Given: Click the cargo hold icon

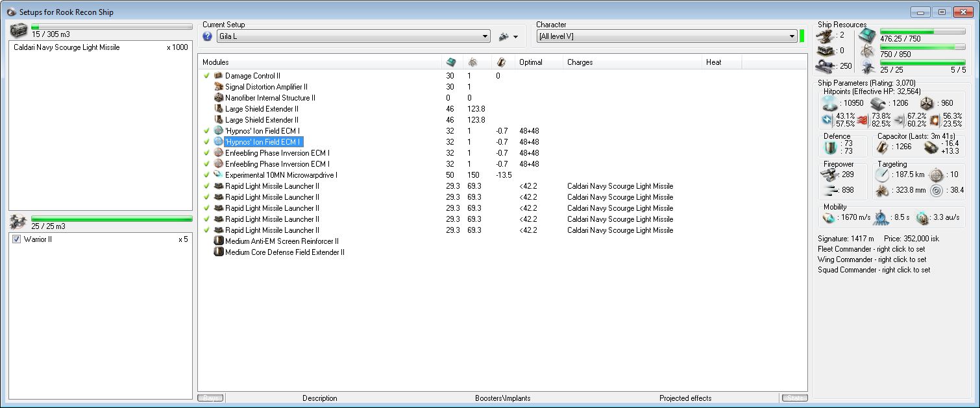Looking at the screenshot, I should [18, 30].
